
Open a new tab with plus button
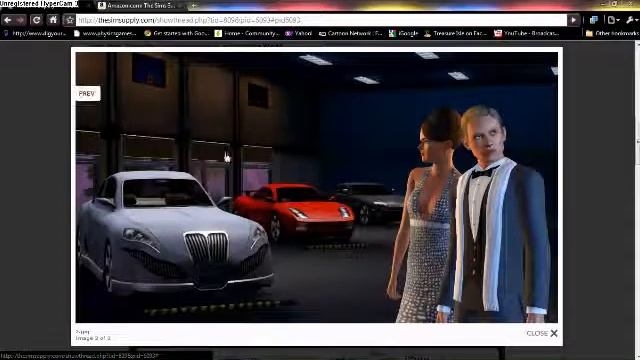pyautogui.click(x=194, y=6)
